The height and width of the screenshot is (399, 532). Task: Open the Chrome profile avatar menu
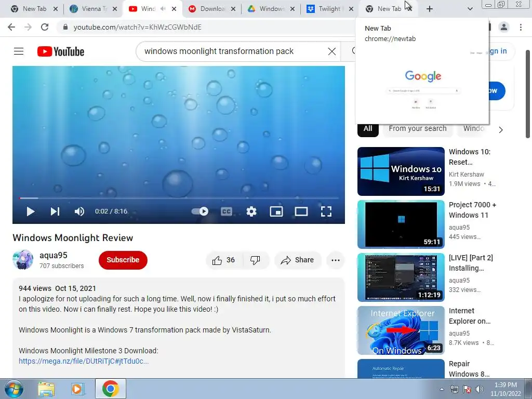pos(504,27)
